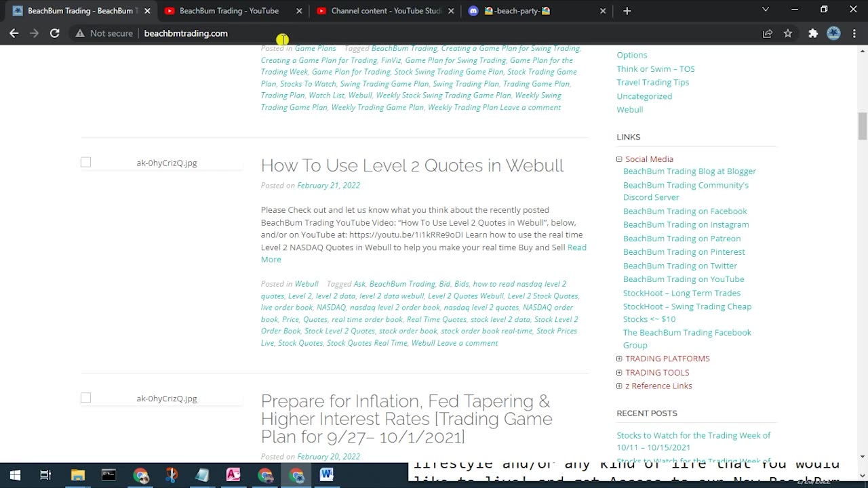This screenshot has height=488, width=868.
Task: Open the Windows Start menu
Action: (x=14, y=475)
